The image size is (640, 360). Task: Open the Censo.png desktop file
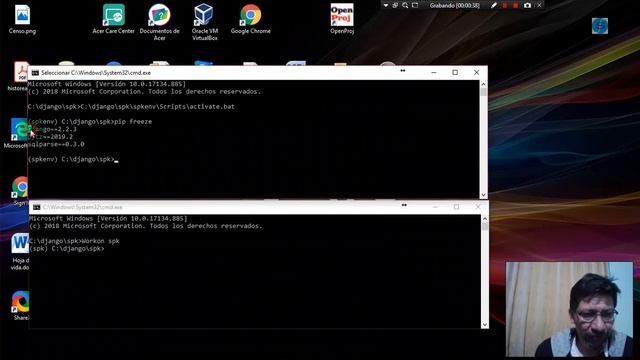click(22, 19)
